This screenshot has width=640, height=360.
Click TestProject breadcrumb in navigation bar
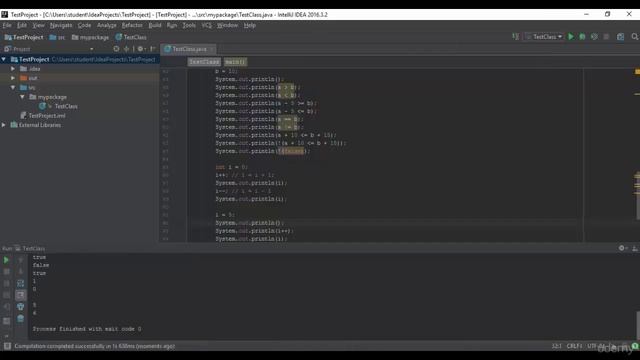pyautogui.click(x=24, y=37)
